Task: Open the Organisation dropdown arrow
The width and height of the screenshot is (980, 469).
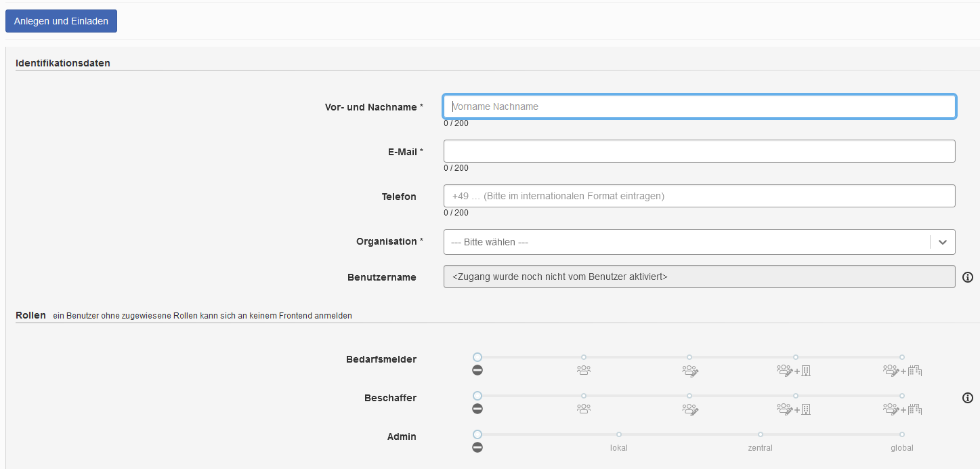Action: coord(942,242)
